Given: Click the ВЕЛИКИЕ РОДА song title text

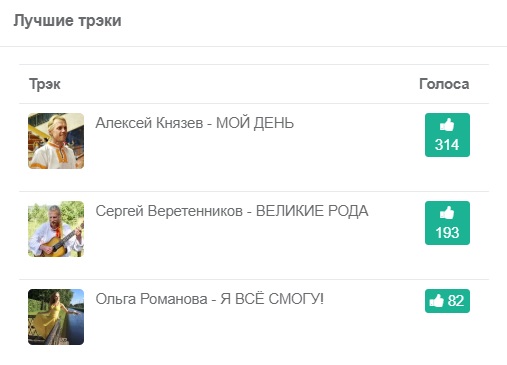Looking at the screenshot, I should (x=312, y=211).
